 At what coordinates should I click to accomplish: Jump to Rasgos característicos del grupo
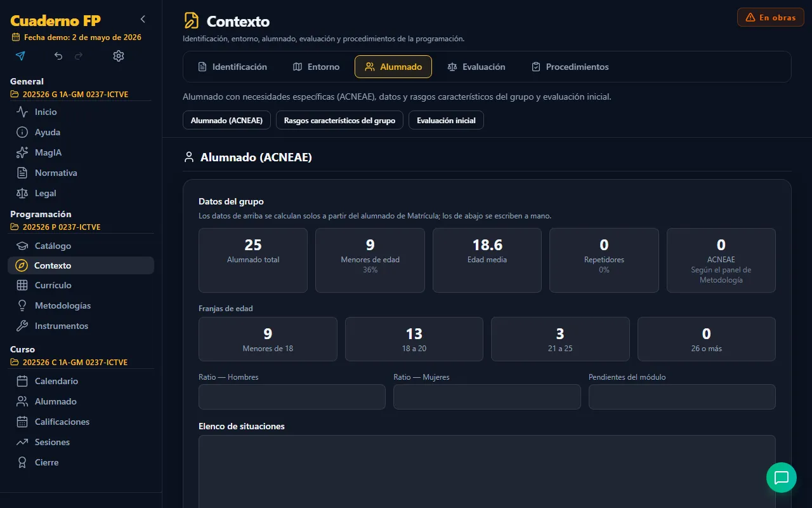(x=339, y=120)
